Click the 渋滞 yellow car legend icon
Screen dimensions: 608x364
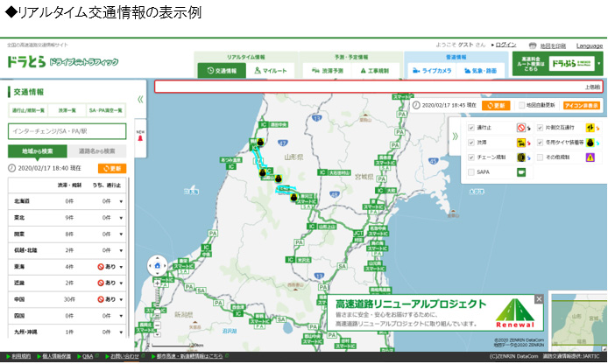[x=520, y=142]
